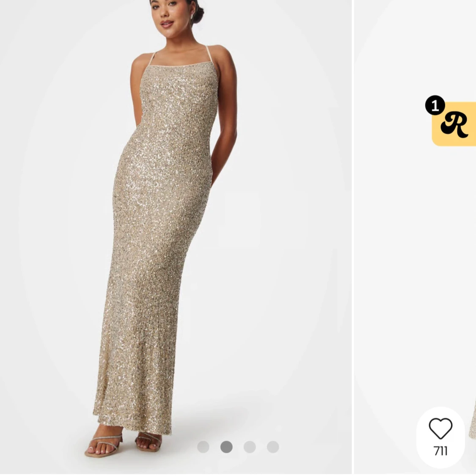Screen dimensions: 476x476
Task: Jump to the fourth carousel dot
Action: pos(273,447)
